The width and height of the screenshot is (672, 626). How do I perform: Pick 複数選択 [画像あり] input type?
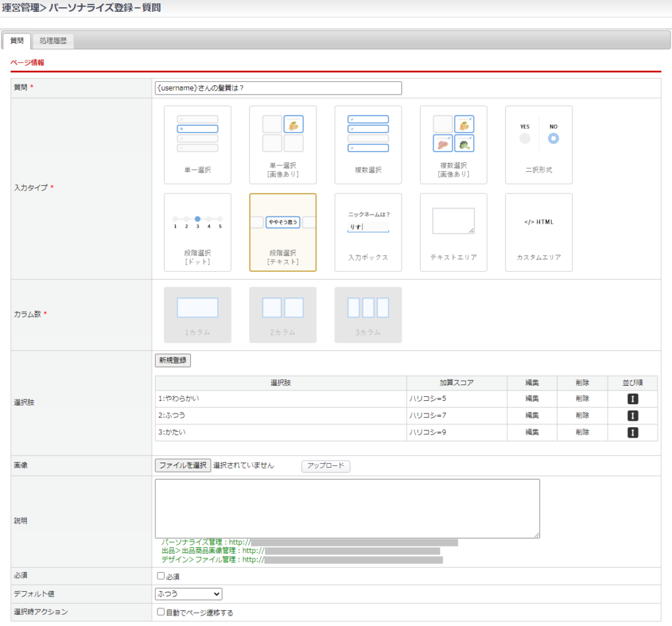click(453, 144)
